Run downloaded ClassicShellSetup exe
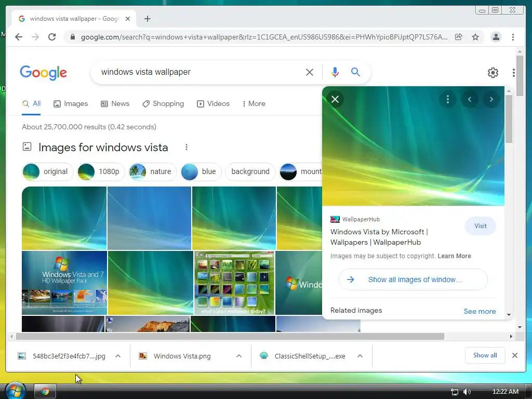The image size is (532, 399). pos(303,356)
